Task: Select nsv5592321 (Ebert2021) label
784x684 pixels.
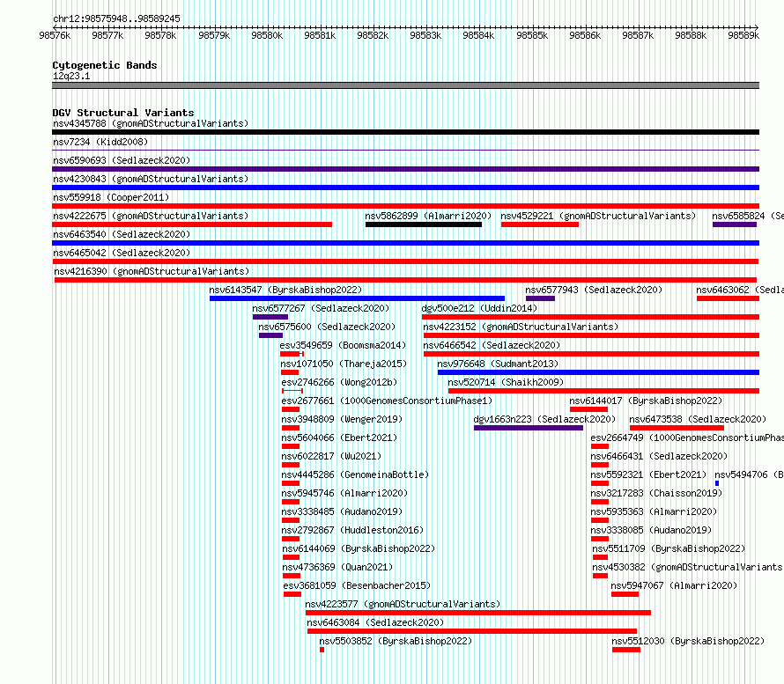Action: pos(648,474)
